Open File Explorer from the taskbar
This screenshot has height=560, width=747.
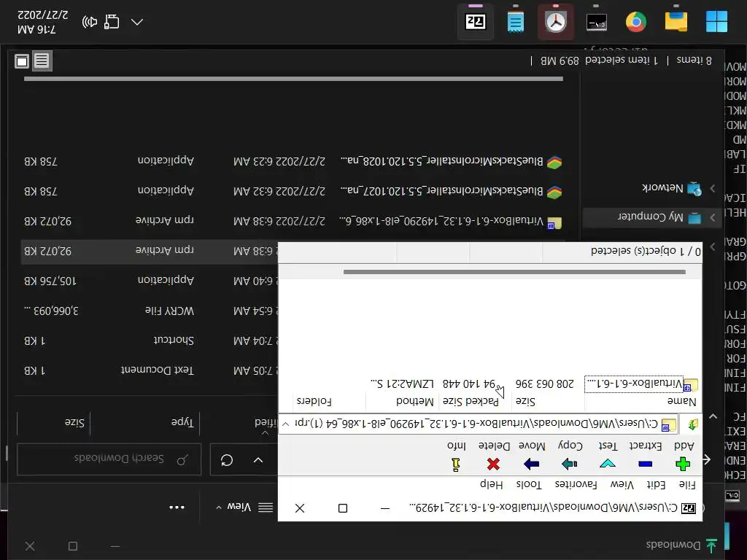pyautogui.click(x=676, y=22)
